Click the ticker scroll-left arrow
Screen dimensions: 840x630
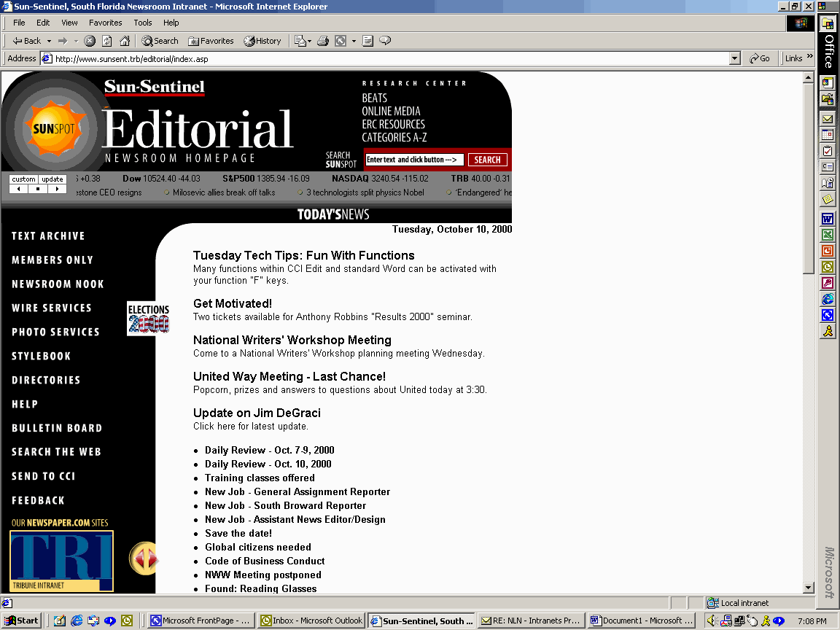[x=19, y=189]
